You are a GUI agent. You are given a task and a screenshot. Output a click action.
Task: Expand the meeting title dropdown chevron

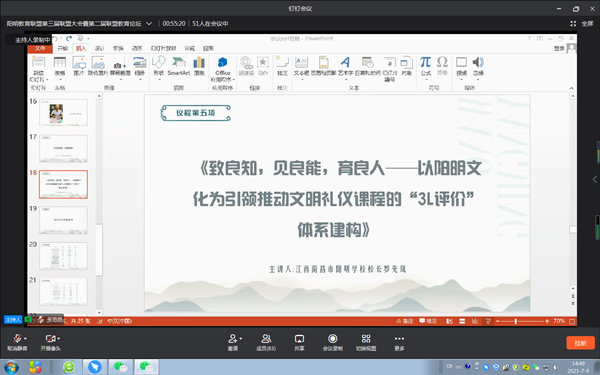tap(149, 24)
